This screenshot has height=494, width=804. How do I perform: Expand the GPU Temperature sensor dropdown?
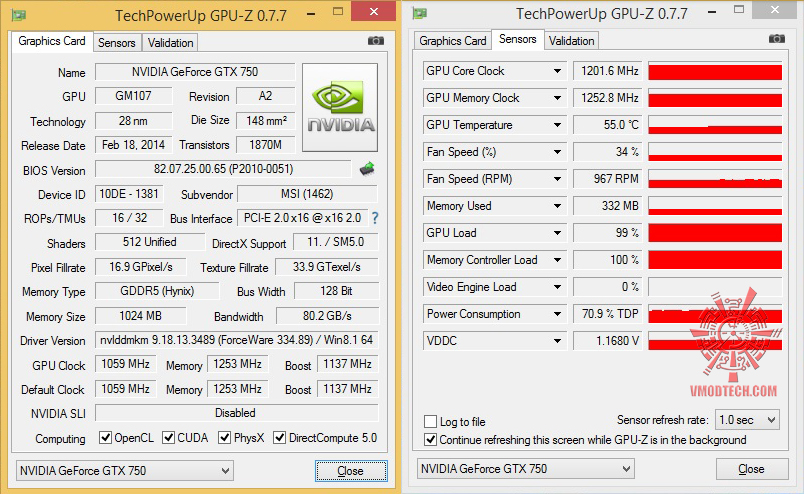[x=558, y=125]
